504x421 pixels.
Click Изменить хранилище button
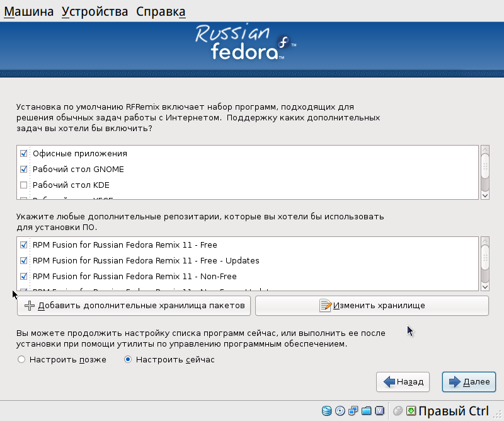point(372,306)
